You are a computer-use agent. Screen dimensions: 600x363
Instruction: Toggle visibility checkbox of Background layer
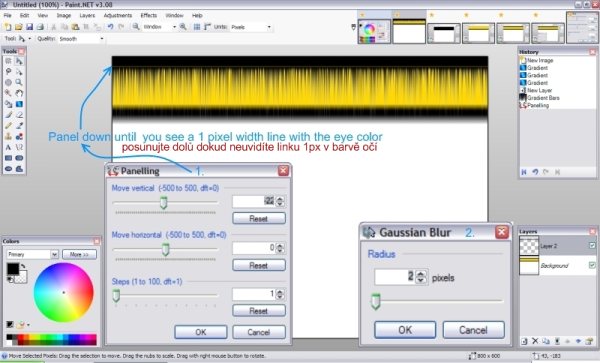coord(592,265)
